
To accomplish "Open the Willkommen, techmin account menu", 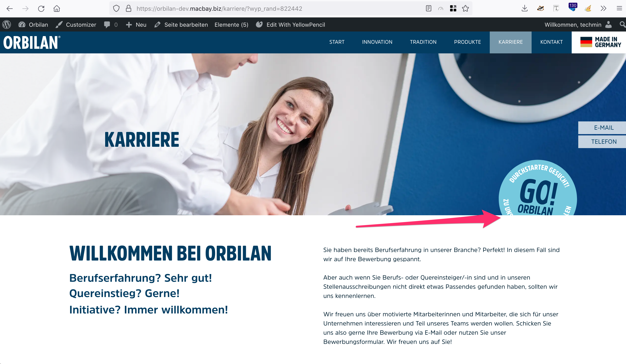I will click(x=578, y=24).
